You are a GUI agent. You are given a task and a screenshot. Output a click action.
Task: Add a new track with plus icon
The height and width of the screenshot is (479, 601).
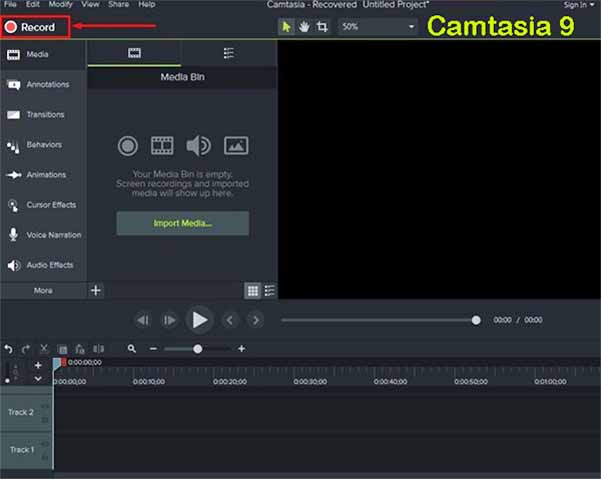pyautogui.click(x=38, y=365)
